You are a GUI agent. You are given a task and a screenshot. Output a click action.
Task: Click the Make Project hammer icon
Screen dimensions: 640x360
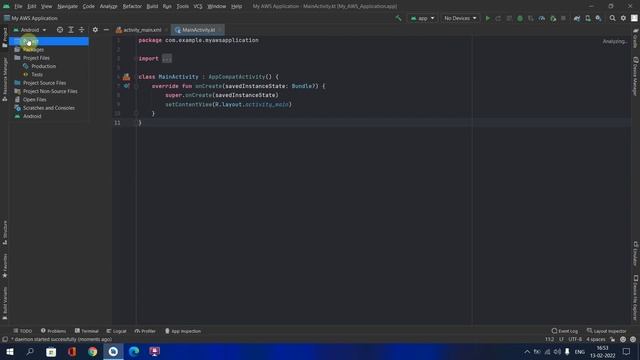[398, 18]
